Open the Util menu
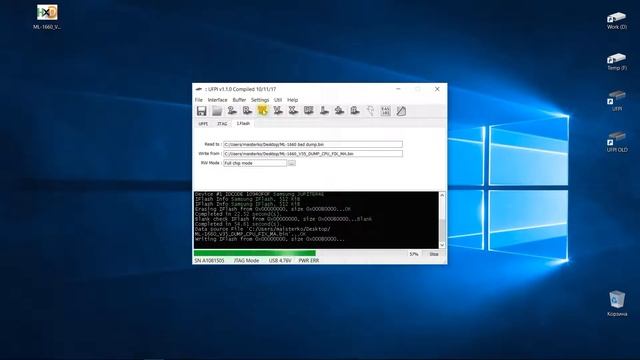Image resolution: width=640 pixels, height=360 pixels. coord(278,100)
